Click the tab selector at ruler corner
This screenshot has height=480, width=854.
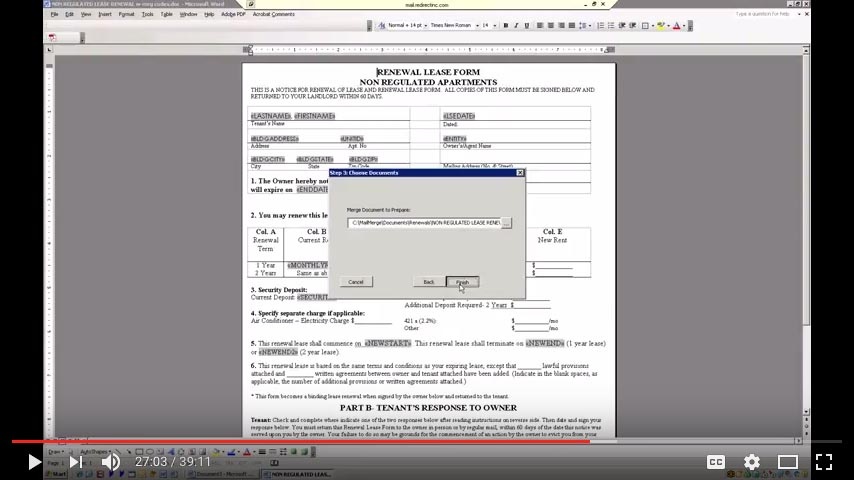(x=49, y=50)
